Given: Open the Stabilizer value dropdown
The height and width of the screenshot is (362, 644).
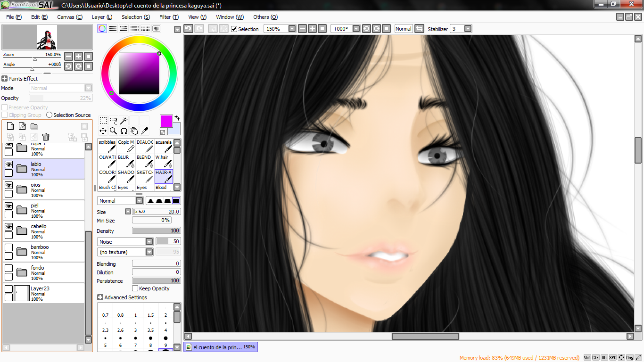Looking at the screenshot, I should 468,29.
